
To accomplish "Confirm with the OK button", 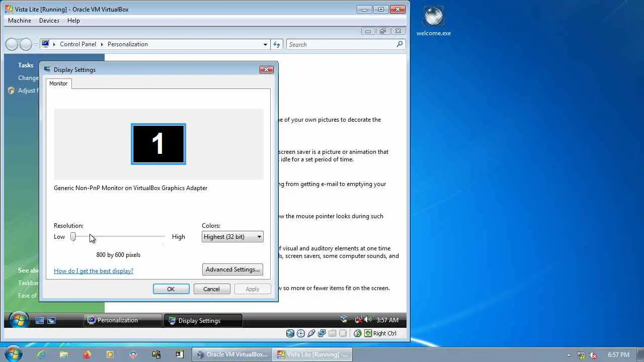I will point(171,289).
